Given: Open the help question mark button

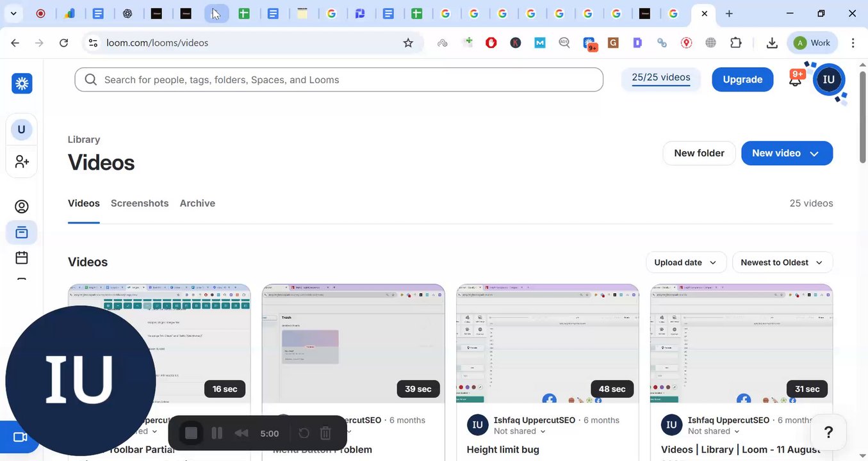Looking at the screenshot, I should click(828, 432).
